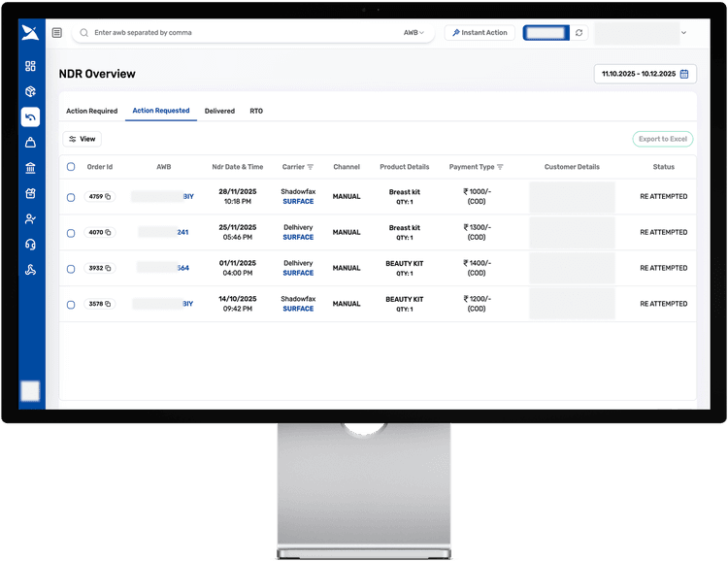This screenshot has width=728, height=561.
Task: Check the row for order 3578
Action: point(71,305)
